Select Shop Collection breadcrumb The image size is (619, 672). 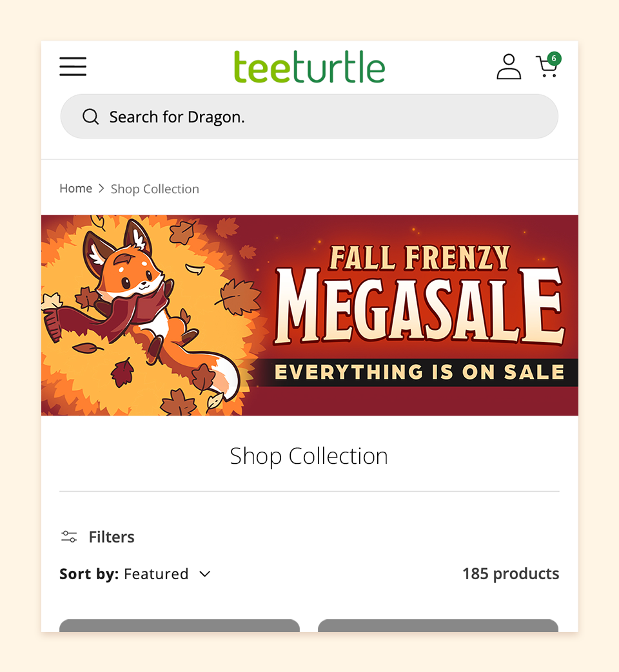pos(155,189)
